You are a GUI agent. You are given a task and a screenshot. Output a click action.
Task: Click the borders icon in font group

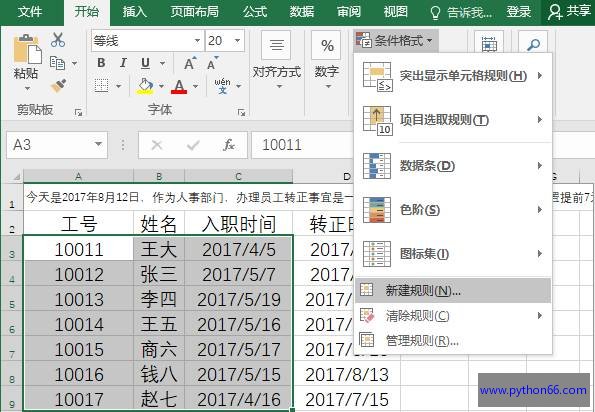pyautogui.click(x=101, y=86)
